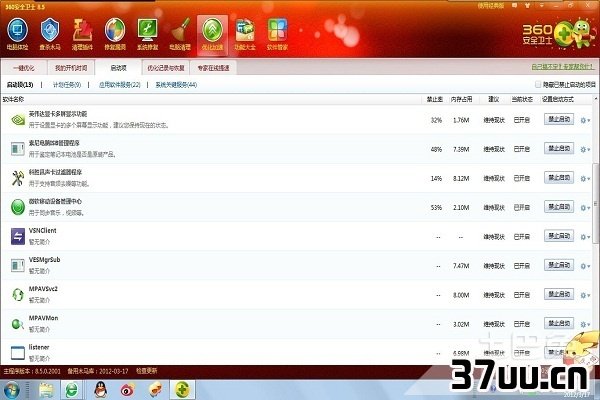Sort by the 内存占用 column header

461,99
